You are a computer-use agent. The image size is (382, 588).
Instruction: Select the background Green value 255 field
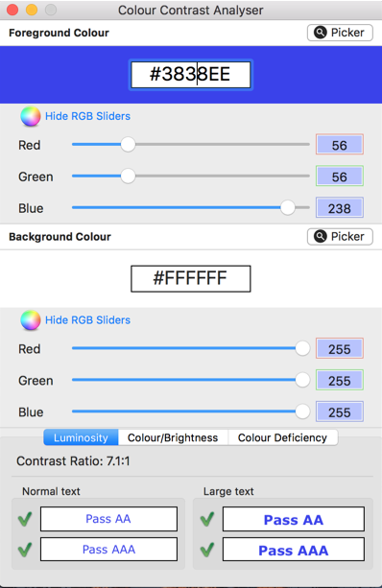(340, 380)
